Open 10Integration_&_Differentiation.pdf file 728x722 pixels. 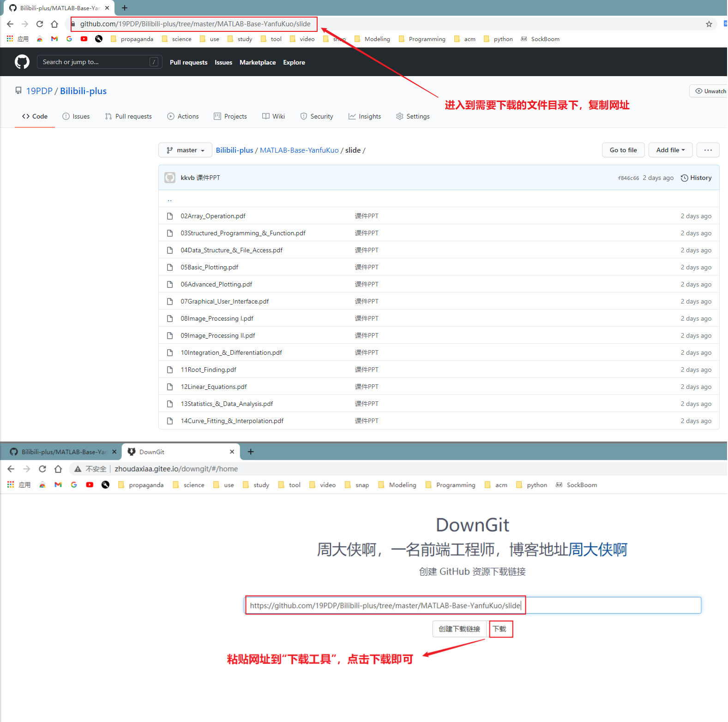tap(231, 352)
